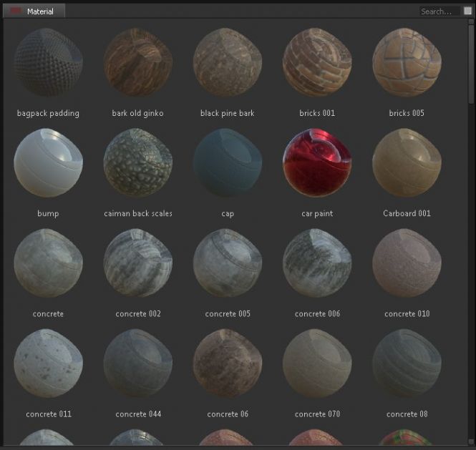Click the 'caiman back scales' label
This screenshot has height=450, width=476.
(138, 213)
